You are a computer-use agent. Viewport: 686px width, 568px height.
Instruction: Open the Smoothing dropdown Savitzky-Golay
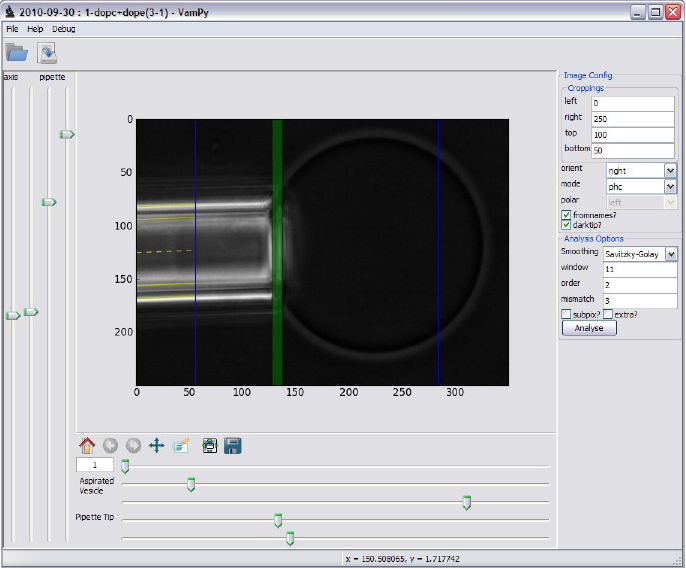640,254
